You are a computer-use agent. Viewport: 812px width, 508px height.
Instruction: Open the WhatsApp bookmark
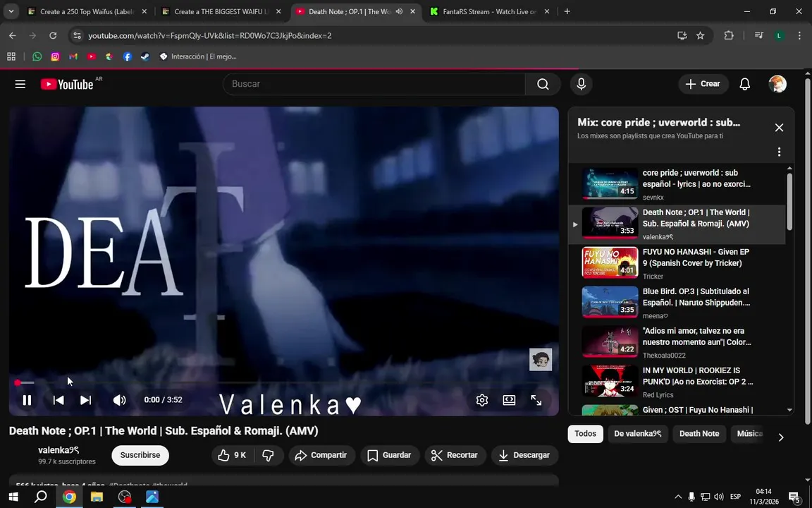[x=37, y=56]
